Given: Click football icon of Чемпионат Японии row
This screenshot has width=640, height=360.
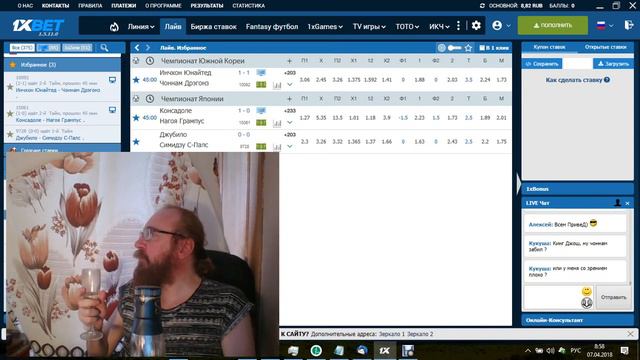Looking at the screenshot, I should click(136, 99).
